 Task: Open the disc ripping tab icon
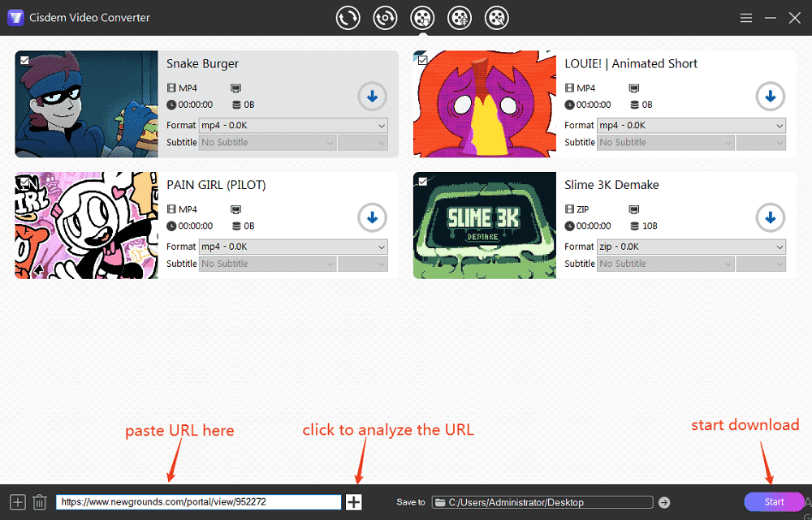click(385, 18)
